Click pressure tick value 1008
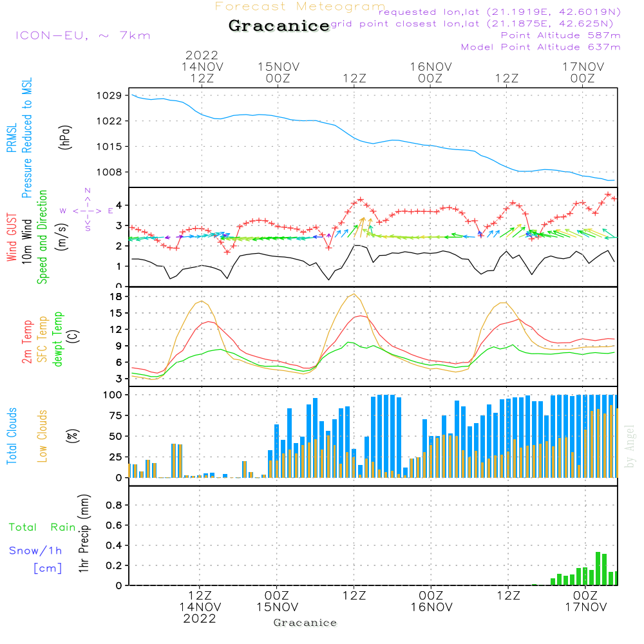This screenshot has width=644, height=644. [109, 172]
